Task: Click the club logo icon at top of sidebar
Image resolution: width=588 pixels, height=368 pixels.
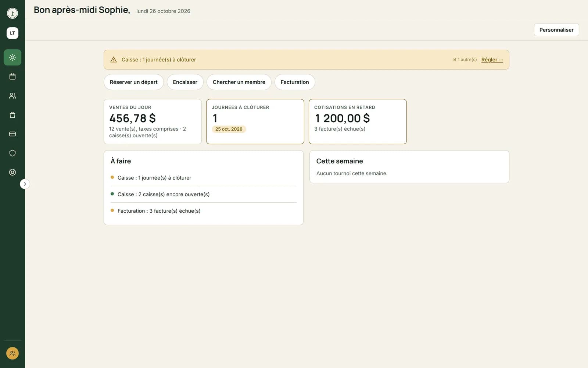Action: point(12,13)
